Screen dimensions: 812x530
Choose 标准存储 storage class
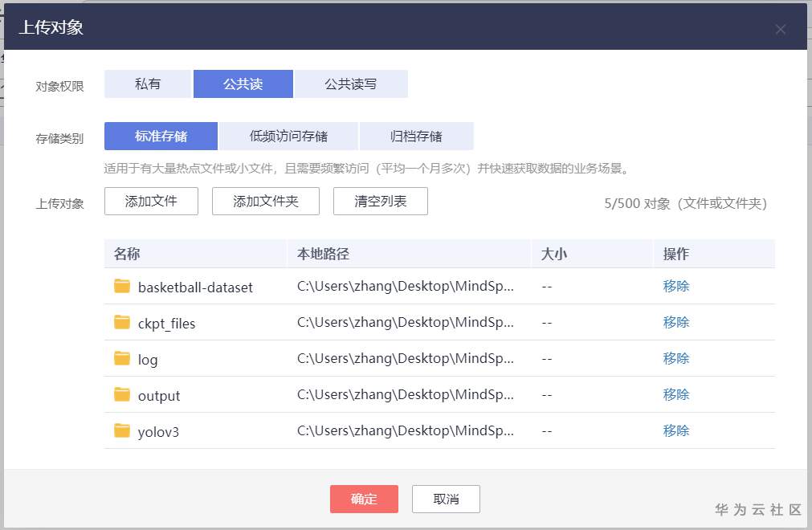click(161, 137)
